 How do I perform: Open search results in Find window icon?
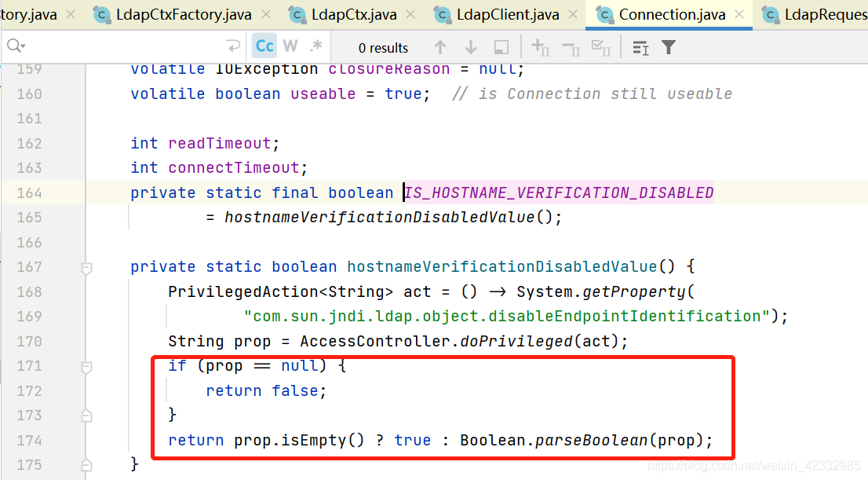click(x=640, y=48)
